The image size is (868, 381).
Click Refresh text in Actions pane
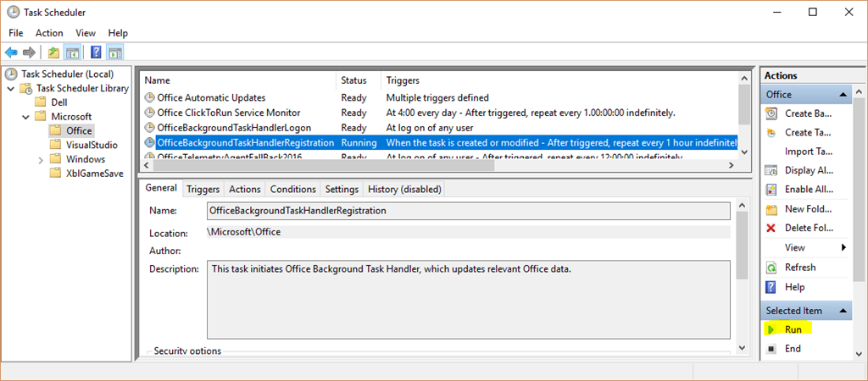click(x=800, y=268)
